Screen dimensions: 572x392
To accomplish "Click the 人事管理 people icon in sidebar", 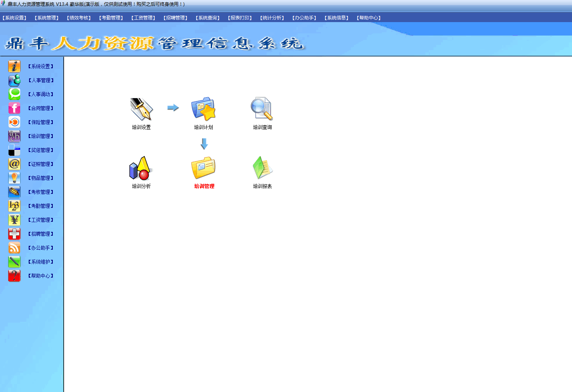I will pyautogui.click(x=14, y=80).
